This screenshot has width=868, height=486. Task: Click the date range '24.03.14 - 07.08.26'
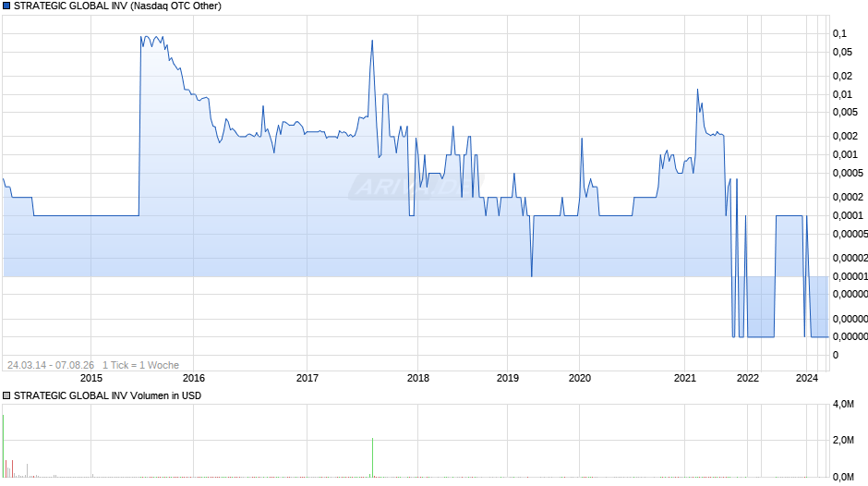click(51, 365)
